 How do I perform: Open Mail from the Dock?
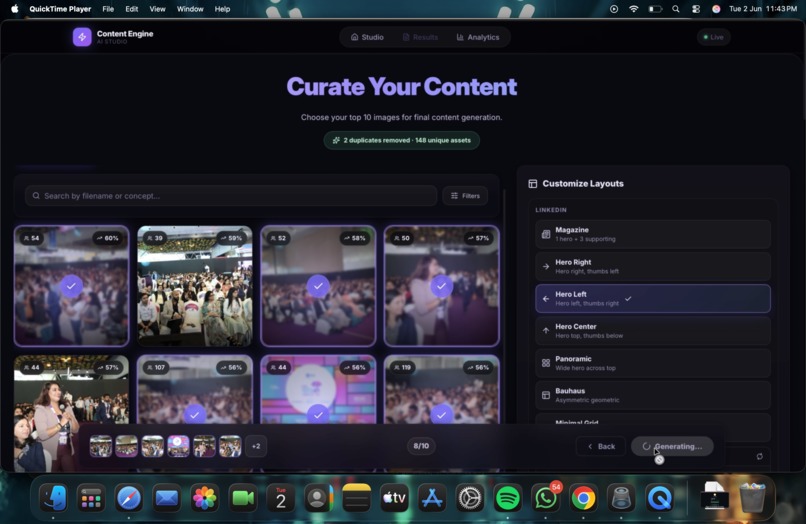click(x=167, y=498)
